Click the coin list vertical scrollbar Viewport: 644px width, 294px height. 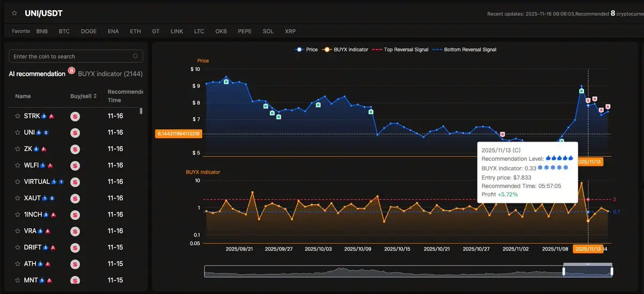(141, 111)
